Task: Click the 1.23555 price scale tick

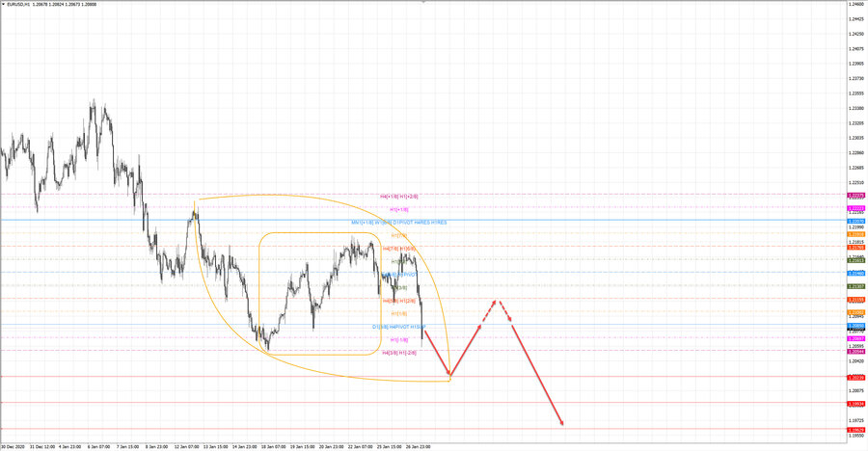Action: (856, 93)
